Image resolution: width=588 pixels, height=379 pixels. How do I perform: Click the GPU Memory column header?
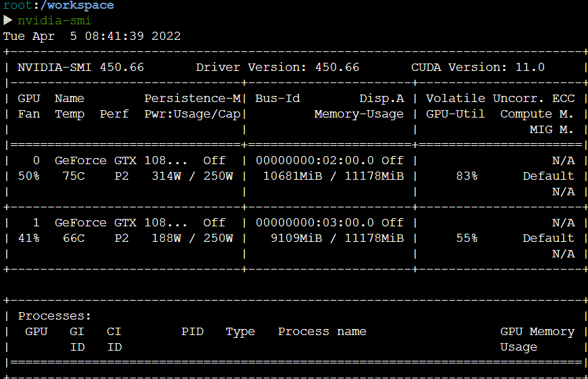point(537,332)
